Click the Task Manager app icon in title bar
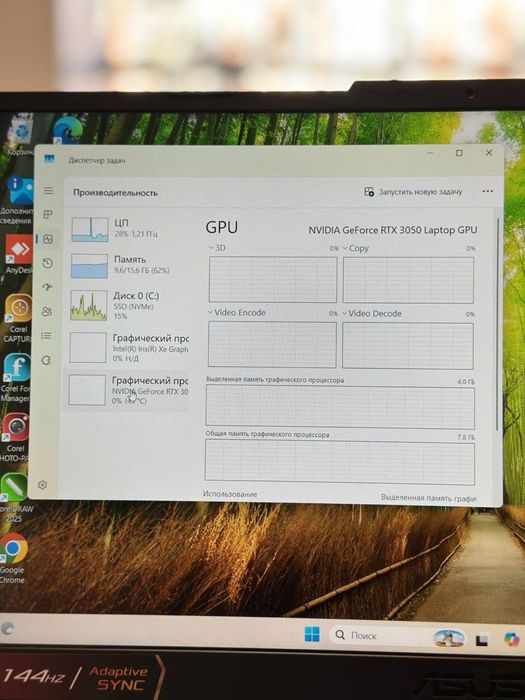 [50, 158]
